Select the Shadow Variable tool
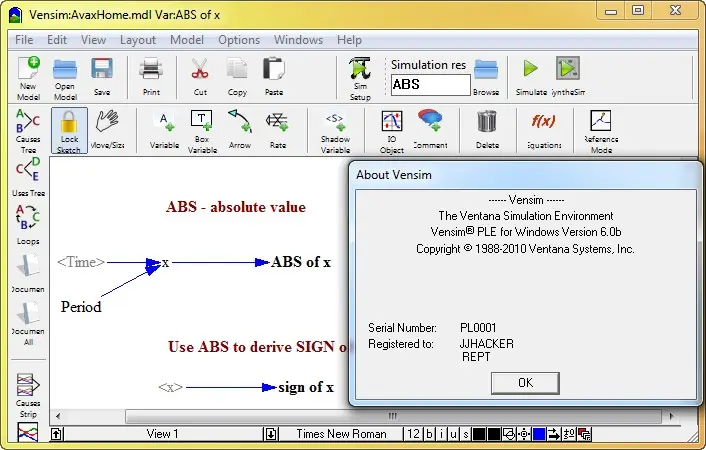 tap(335, 131)
